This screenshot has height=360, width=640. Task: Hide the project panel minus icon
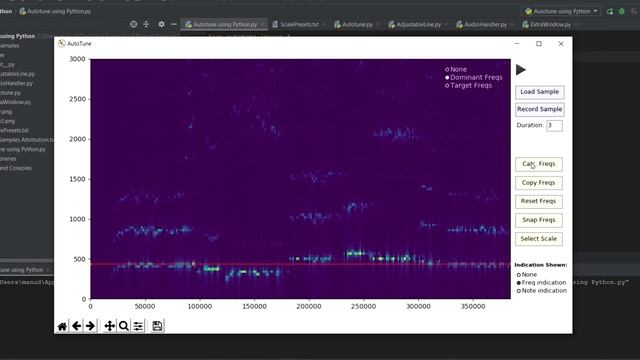[x=173, y=24]
